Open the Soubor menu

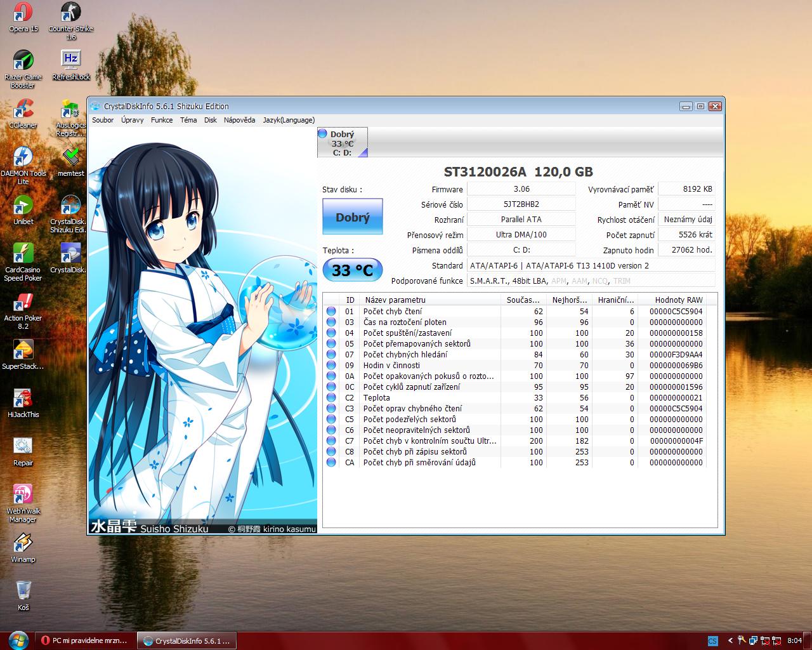(103, 120)
